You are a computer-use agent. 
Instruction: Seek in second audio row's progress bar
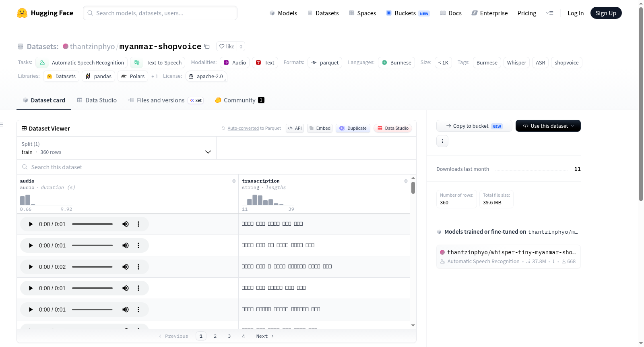pos(92,245)
